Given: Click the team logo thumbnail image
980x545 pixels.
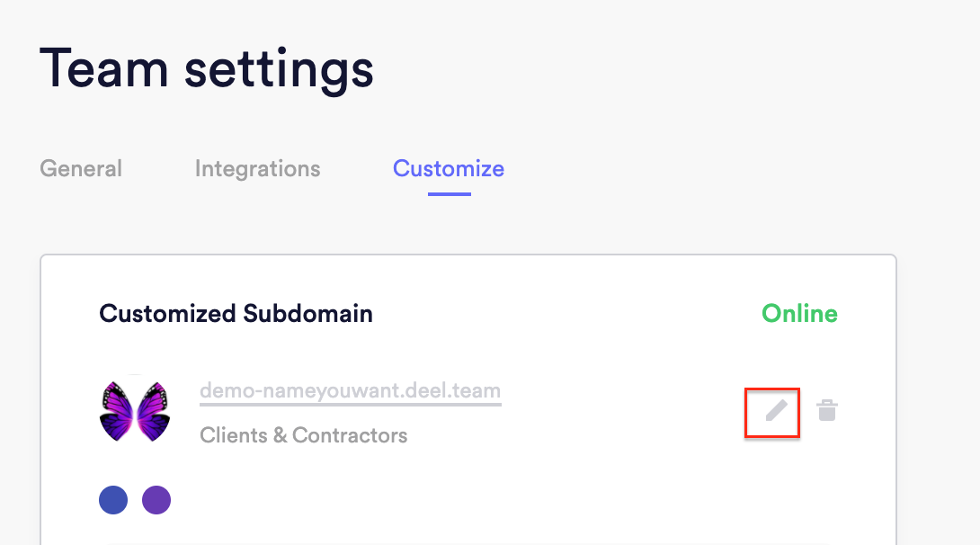Looking at the screenshot, I should [x=135, y=411].
